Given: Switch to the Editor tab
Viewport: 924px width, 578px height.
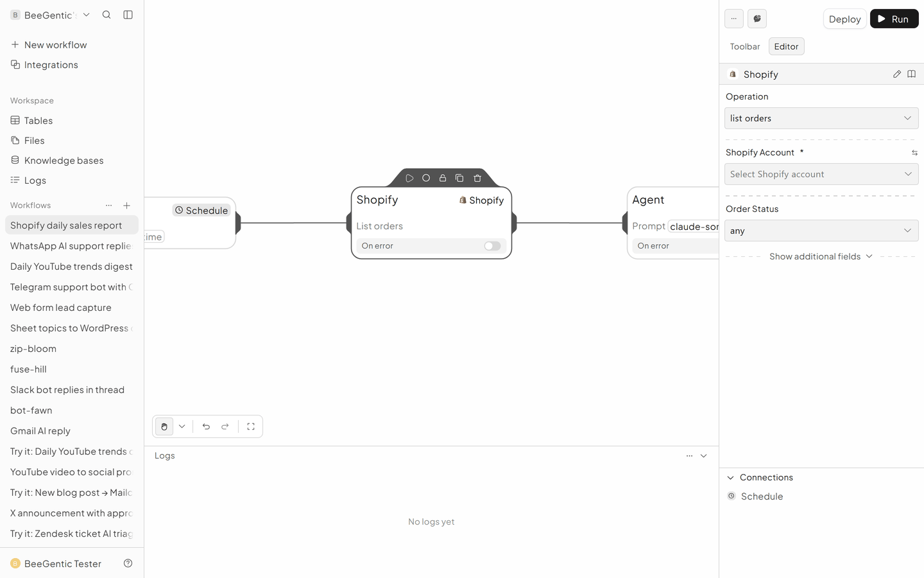Looking at the screenshot, I should click(x=786, y=46).
